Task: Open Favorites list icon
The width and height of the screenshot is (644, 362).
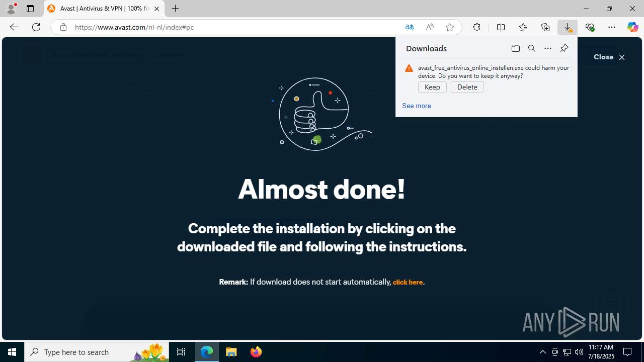Action: 523,27
